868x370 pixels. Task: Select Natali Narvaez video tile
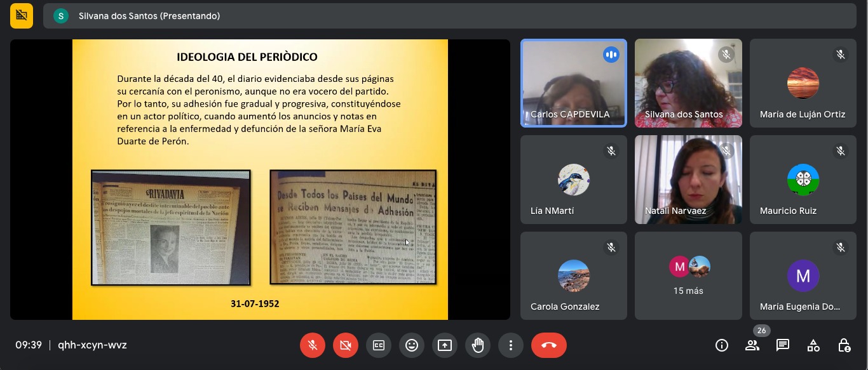coord(688,179)
